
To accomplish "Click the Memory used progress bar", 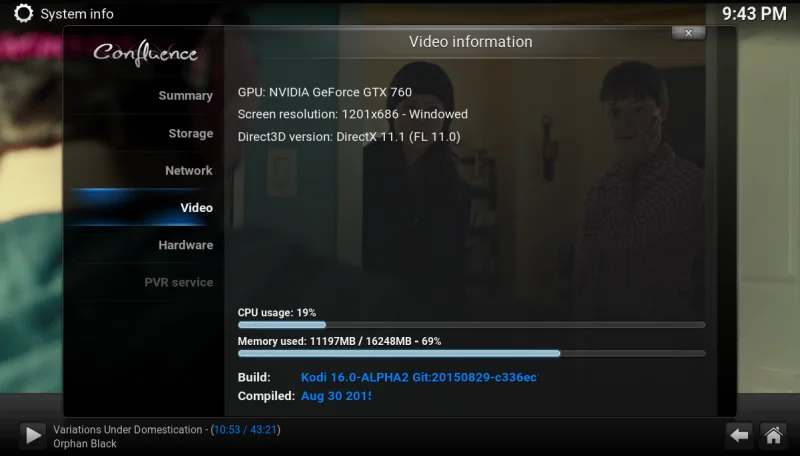I will click(471, 353).
